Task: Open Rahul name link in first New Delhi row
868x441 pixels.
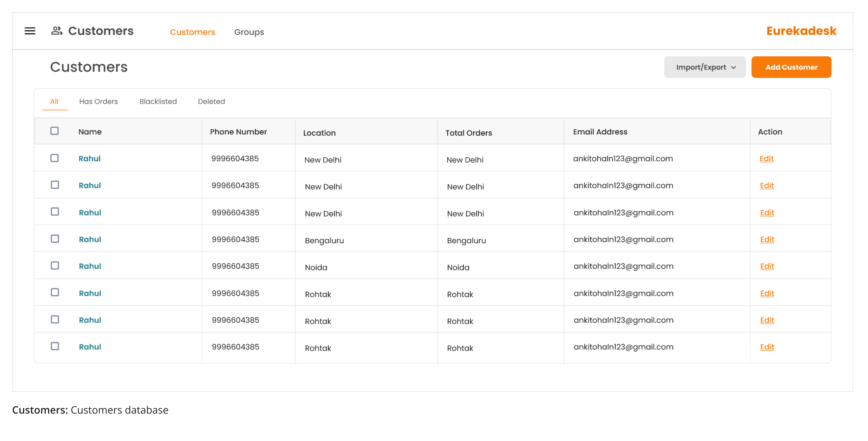Action: click(90, 159)
